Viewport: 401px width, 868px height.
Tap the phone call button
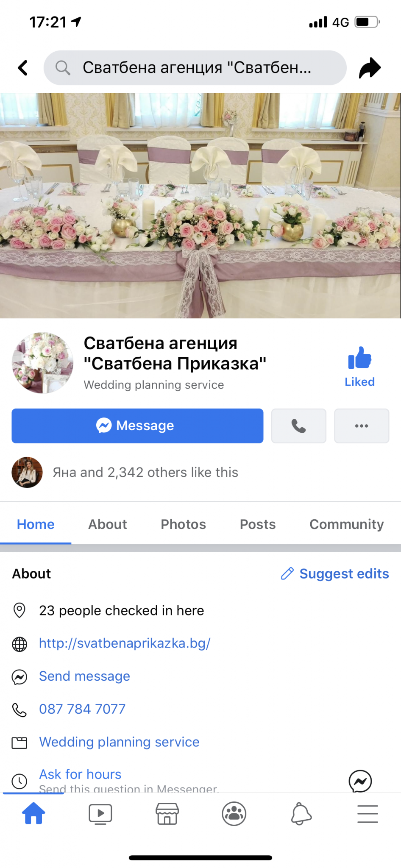click(299, 426)
